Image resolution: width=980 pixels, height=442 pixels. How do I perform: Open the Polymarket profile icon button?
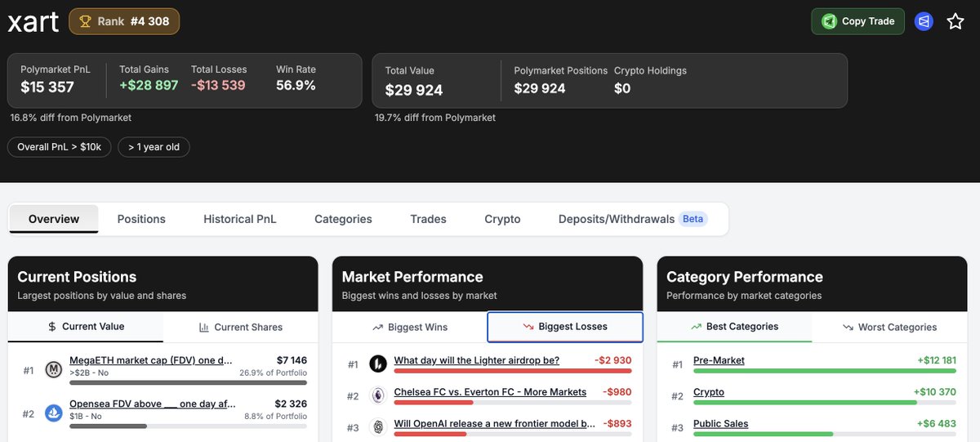(924, 21)
